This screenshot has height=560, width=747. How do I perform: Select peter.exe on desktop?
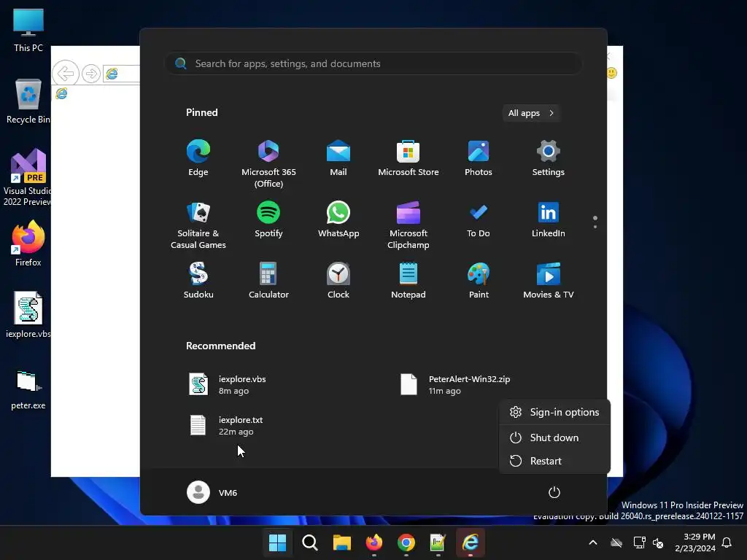(28, 390)
